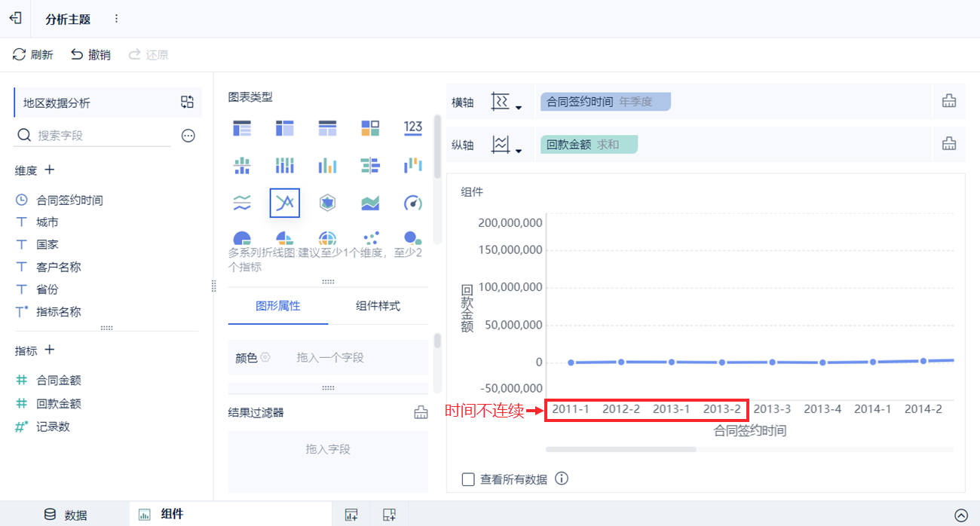
Task: Choose the grouped table chart type
Action: click(242, 128)
